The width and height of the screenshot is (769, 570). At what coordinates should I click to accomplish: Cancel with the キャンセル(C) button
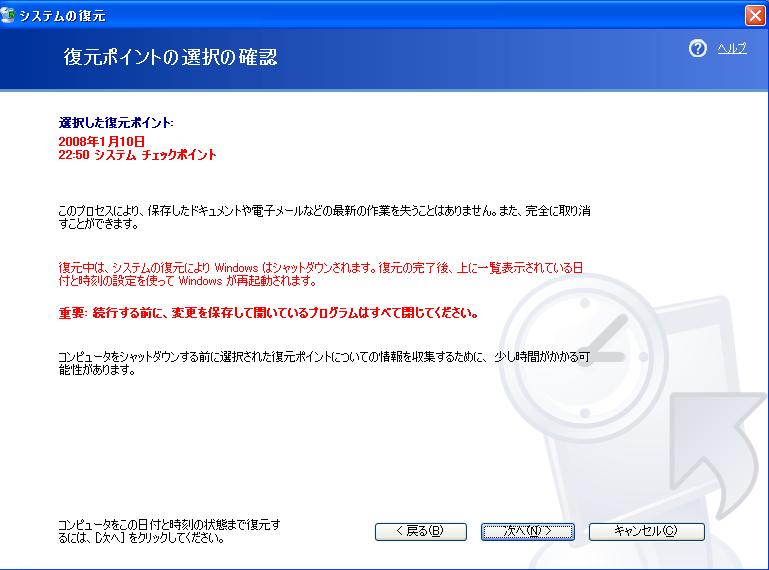[x=646, y=531]
